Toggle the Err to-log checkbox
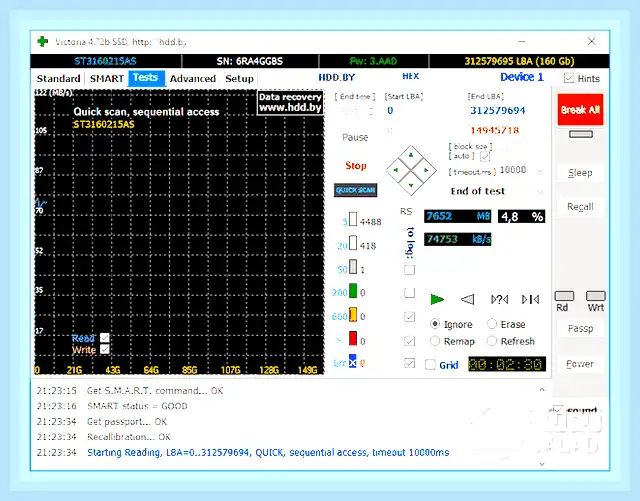This screenshot has width=640, height=501. coord(409,363)
